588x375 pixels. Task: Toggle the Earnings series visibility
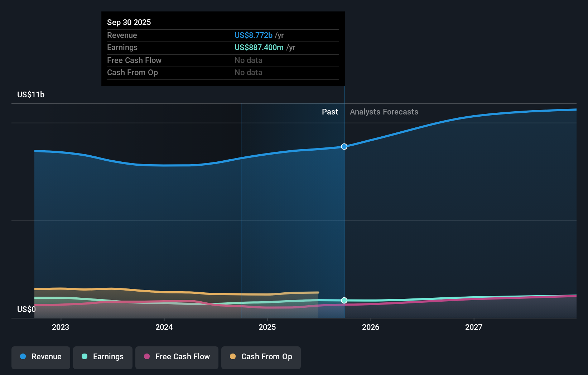[103, 357]
